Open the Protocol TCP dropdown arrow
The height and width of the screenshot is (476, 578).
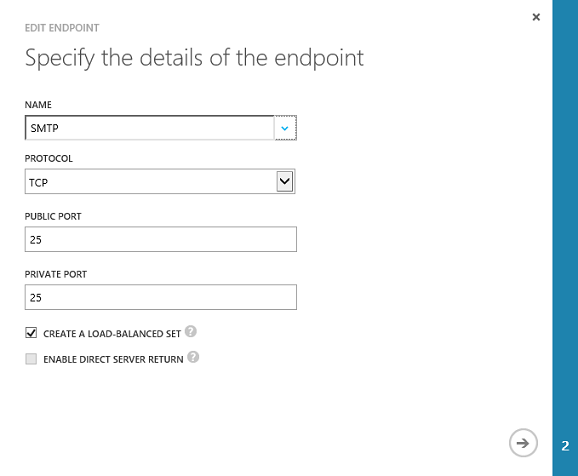click(285, 181)
